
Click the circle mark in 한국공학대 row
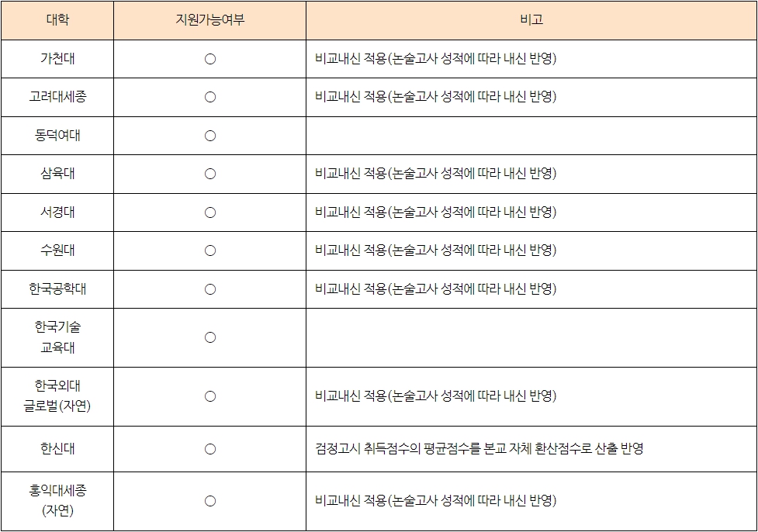click(x=209, y=289)
